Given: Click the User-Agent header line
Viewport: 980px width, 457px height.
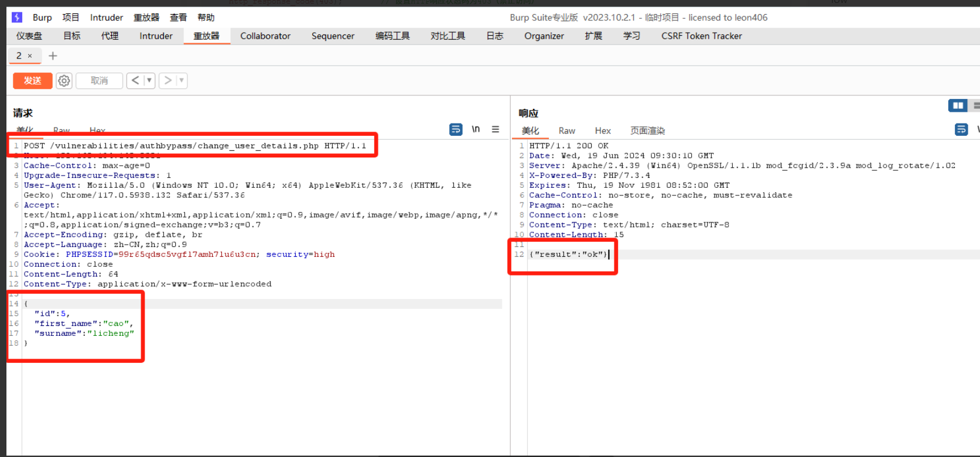Looking at the screenshot, I should pos(247,190).
